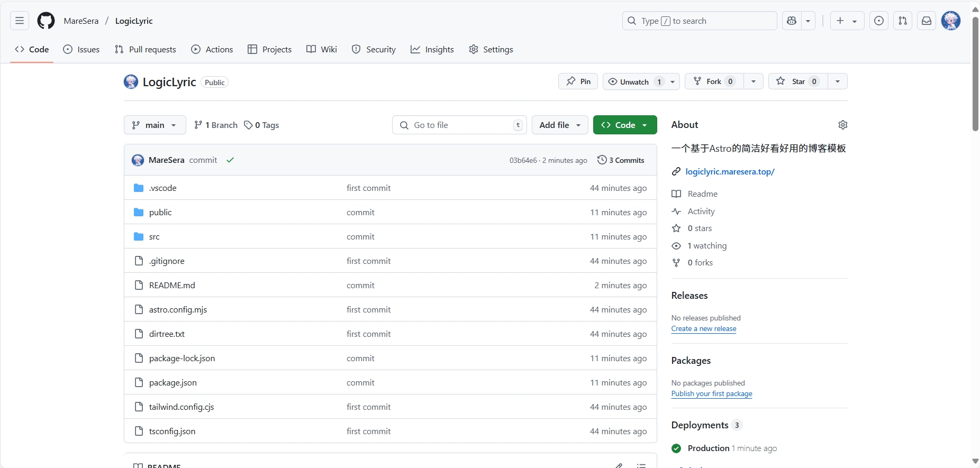Switch to the Issues tab
The height and width of the screenshot is (468, 980).
point(81,49)
